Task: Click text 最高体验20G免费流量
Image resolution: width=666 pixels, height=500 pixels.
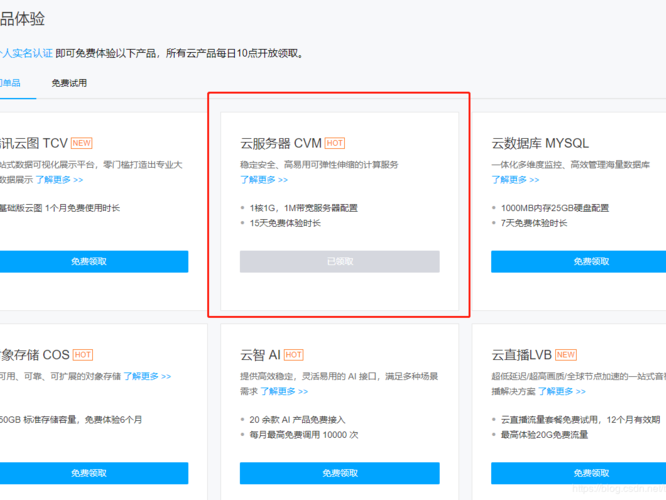Action: [545, 435]
